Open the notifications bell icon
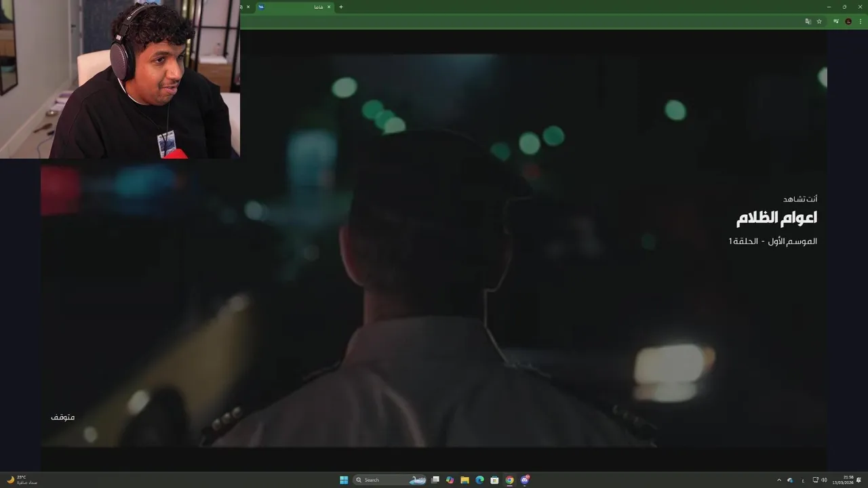 coord(859,480)
